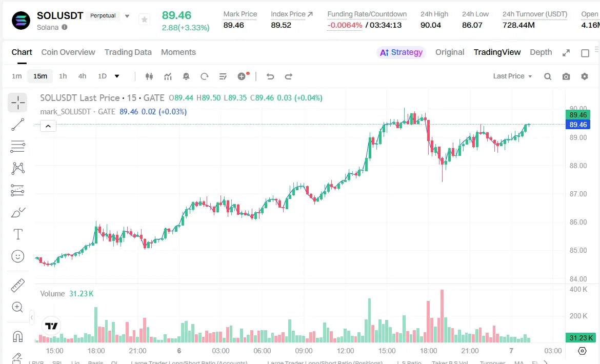The image size is (600, 364).
Task: Expand more timeframes dropdown after 1D
Action: tap(117, 76)
